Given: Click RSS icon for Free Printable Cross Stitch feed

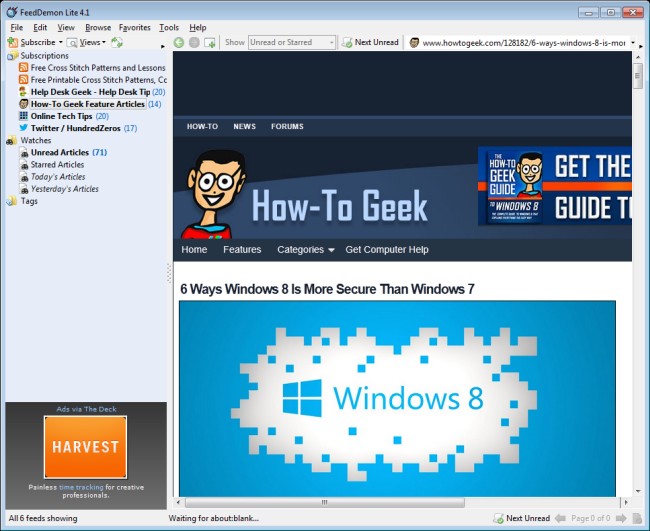Looking at the screenshot, I should coord(24,80).
